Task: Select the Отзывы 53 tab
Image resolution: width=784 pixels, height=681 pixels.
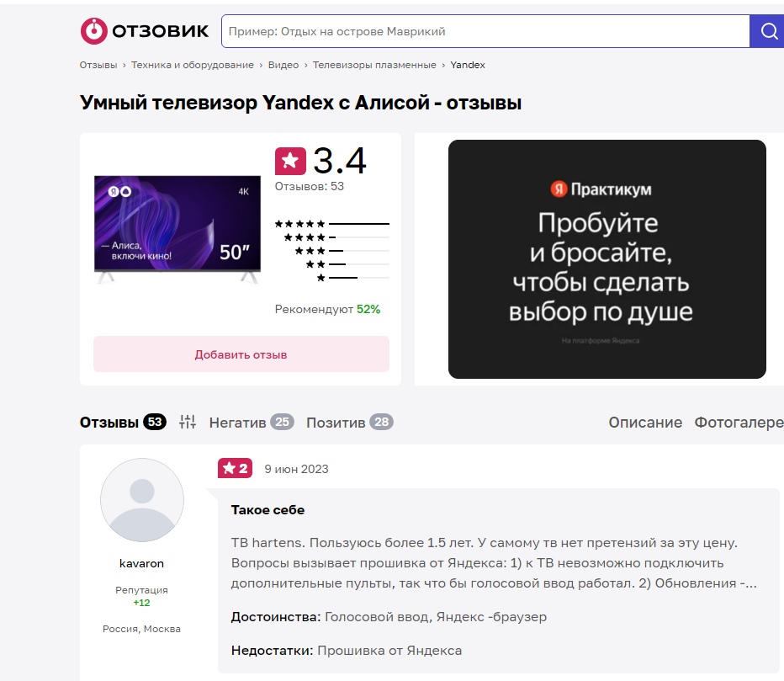Action: click(123, 423)
